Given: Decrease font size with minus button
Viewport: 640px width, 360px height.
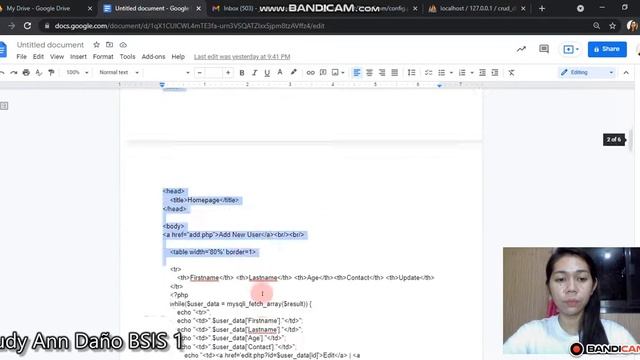Looking at the screenshot, I should (199, 73).
